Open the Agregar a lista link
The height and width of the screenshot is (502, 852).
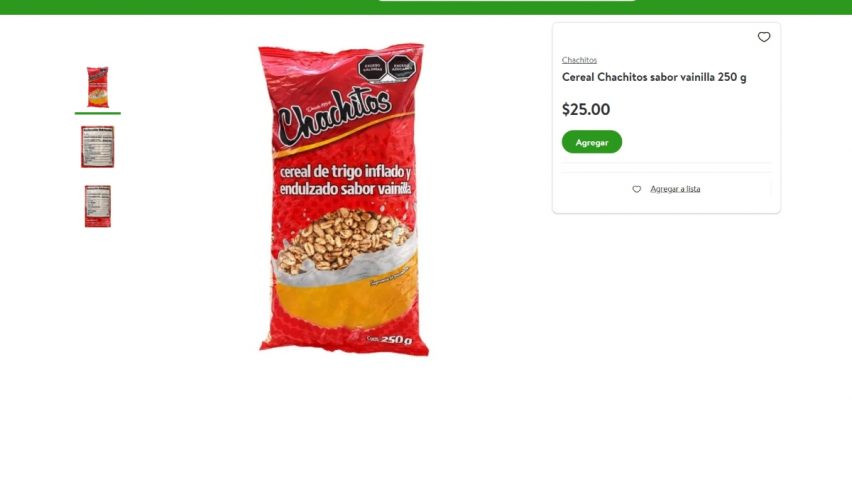pyautogui.click(x=675, y=189)
